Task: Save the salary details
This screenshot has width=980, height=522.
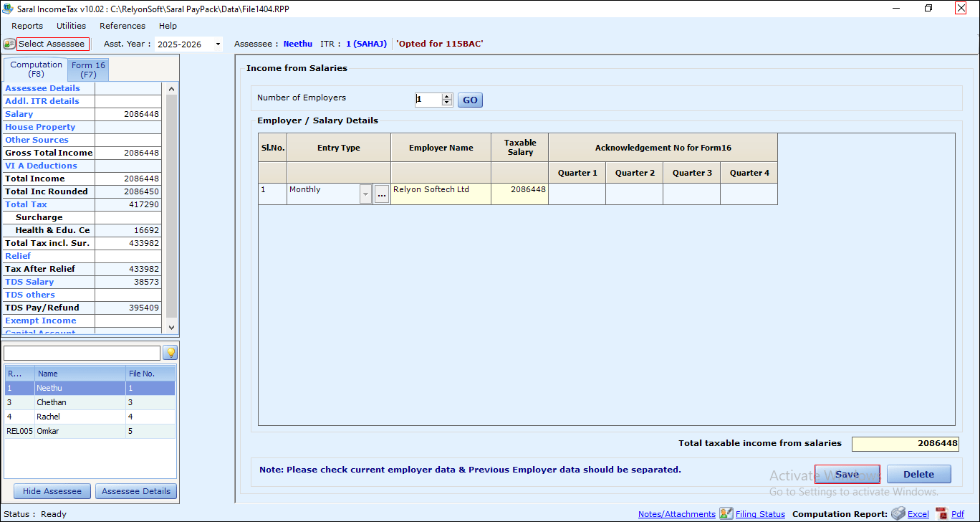Action: [847, 474]
